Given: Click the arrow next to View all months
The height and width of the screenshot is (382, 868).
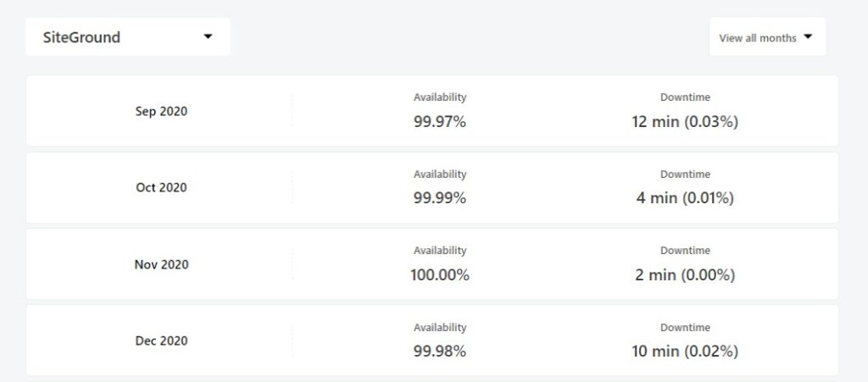Looking at the screenshot, I should tap(808, 37).
